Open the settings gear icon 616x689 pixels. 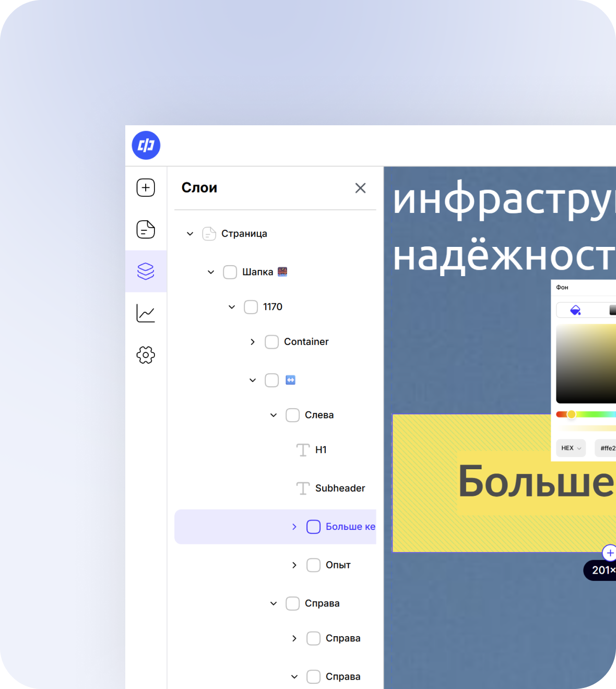tap(146, 355)
